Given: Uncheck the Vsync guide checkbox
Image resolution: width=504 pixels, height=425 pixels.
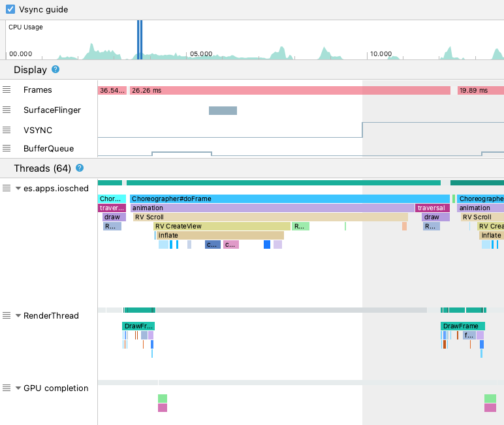Looking at the screenshot, I should pos(10,9).
